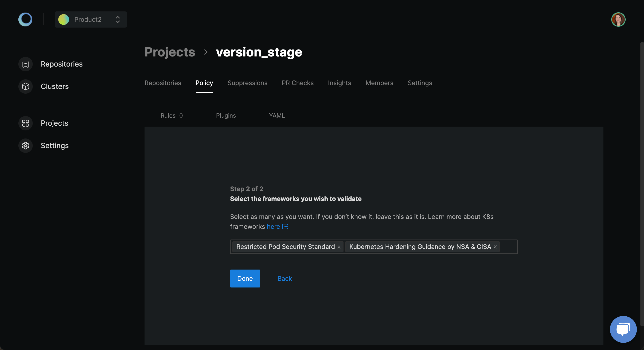Switch to the Suppressions tab
This screenshot has width=644, height=350.
[x=247, y=83]
